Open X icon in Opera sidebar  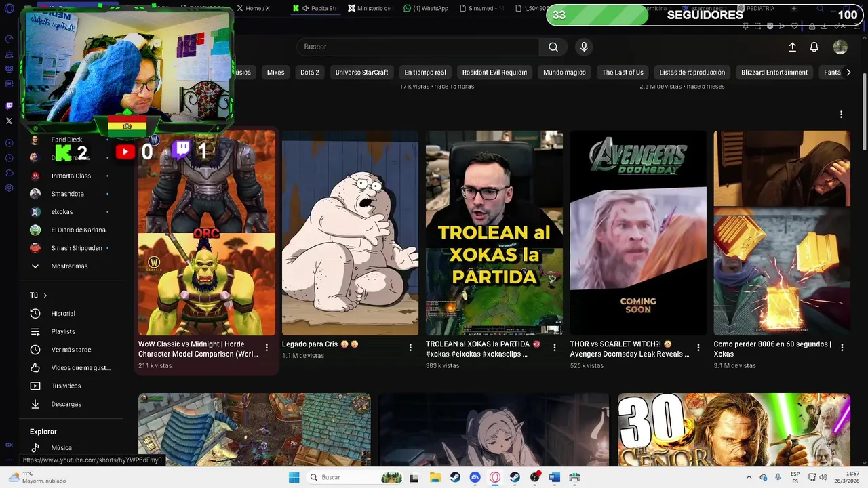tap(9, 121)
